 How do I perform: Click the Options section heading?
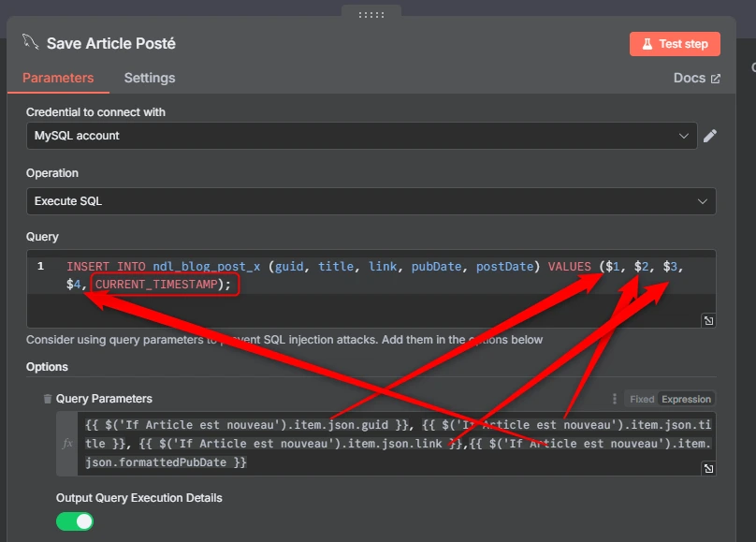click(47, 367)
